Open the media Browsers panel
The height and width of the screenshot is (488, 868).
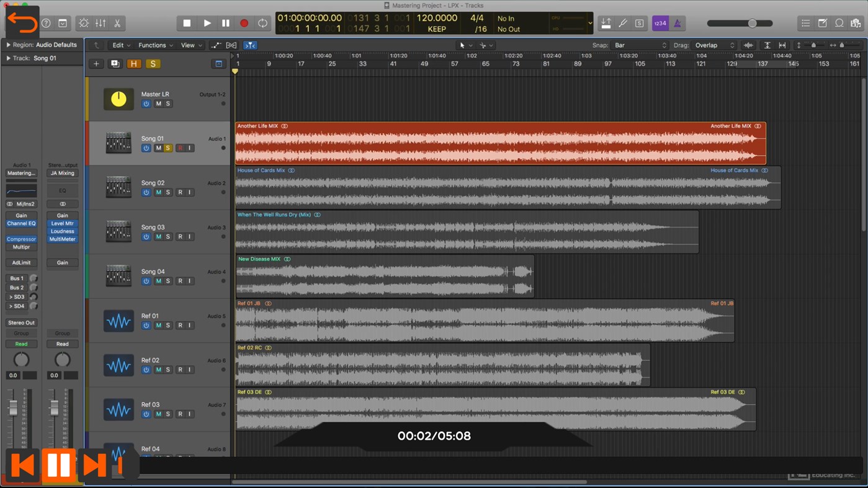click(x=856, y=23)
